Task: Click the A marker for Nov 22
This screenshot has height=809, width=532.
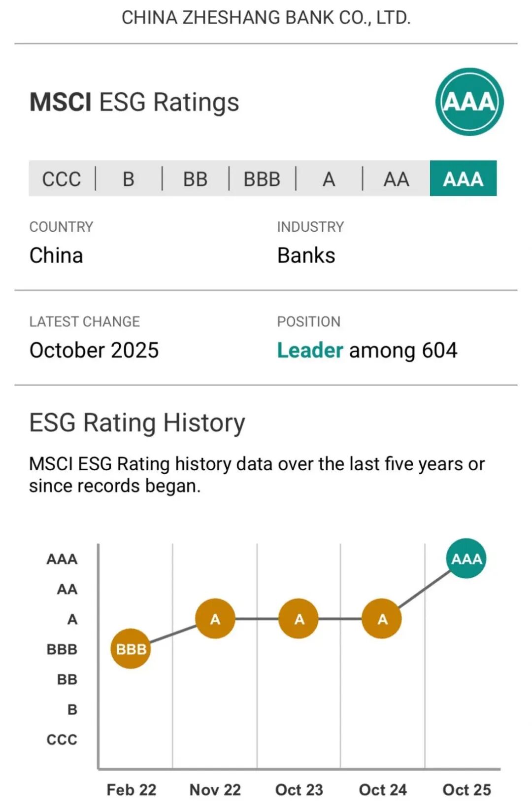Action: (215, 619)
